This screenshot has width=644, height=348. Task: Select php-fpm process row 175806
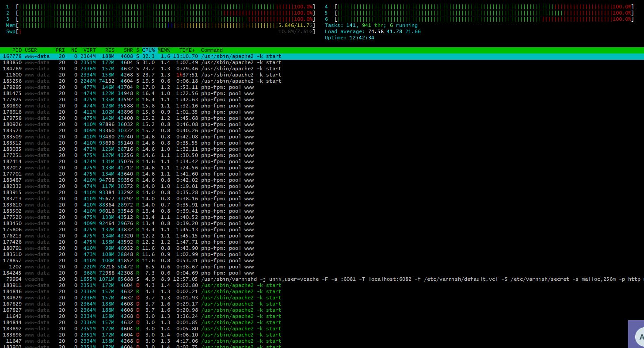322,229
